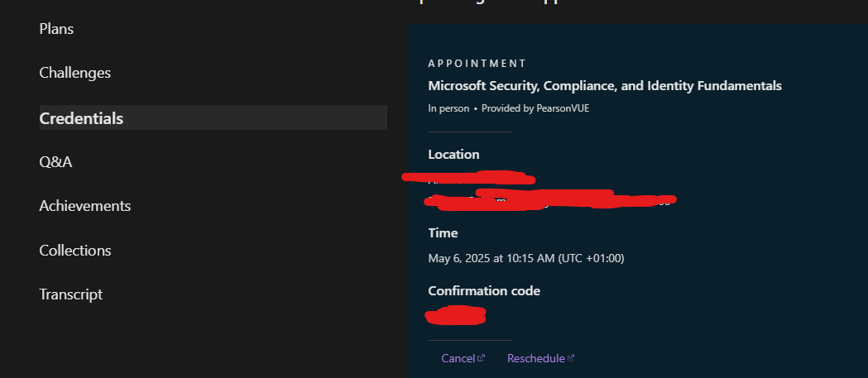Click the external-link icon beside Reschedule
The width and height of the screenshot is (868, 378).
[571, 358]
